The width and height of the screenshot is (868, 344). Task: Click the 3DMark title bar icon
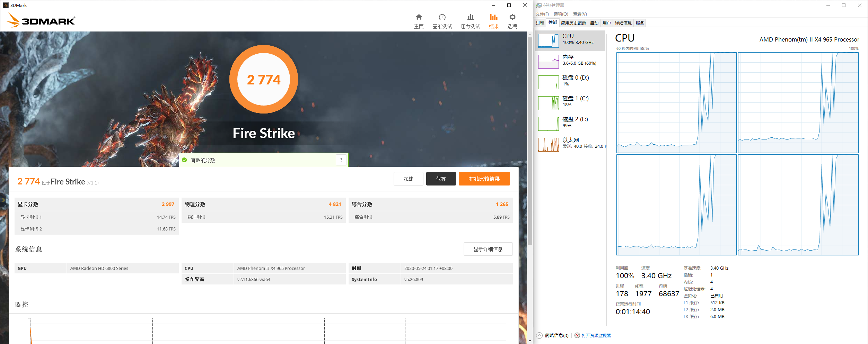(6, 5)
